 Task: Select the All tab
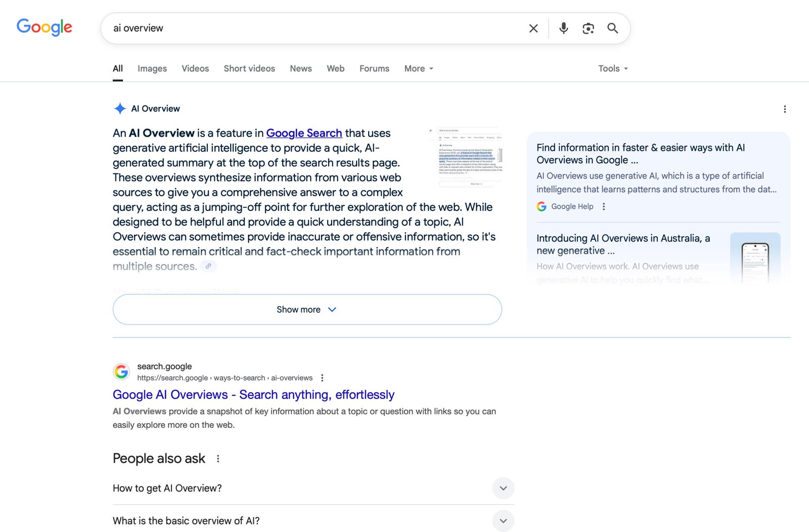coord(118,69)
